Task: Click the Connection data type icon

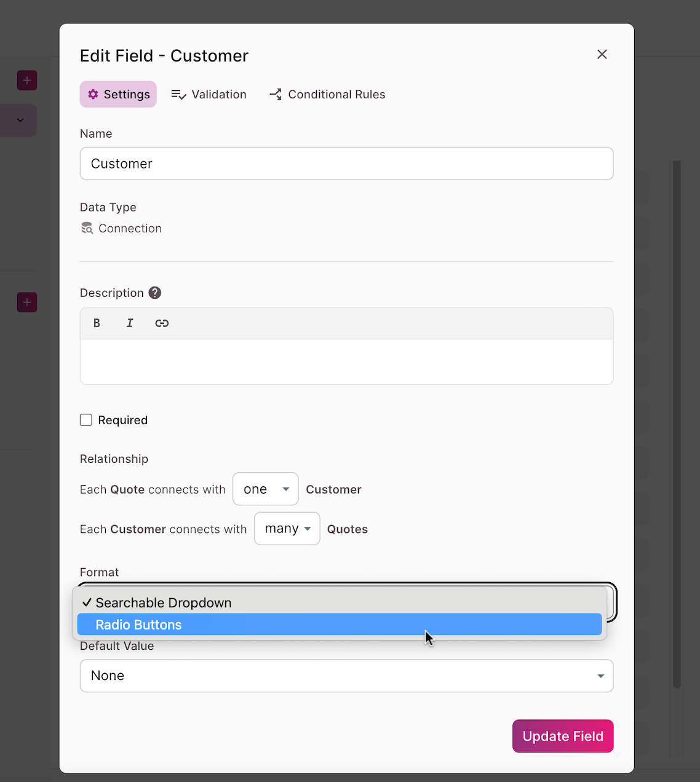Action: pyautogui.click(x=87, y=229)
